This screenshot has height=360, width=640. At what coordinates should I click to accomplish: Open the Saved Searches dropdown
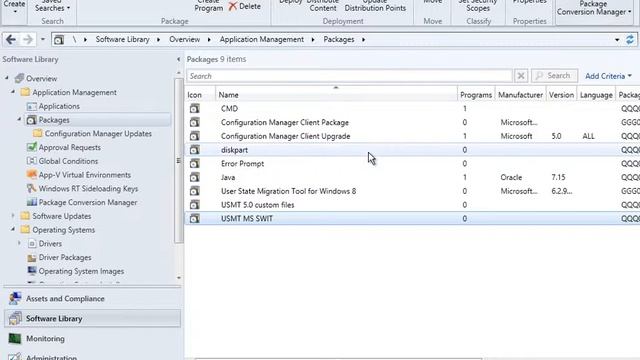click(52, 6)
